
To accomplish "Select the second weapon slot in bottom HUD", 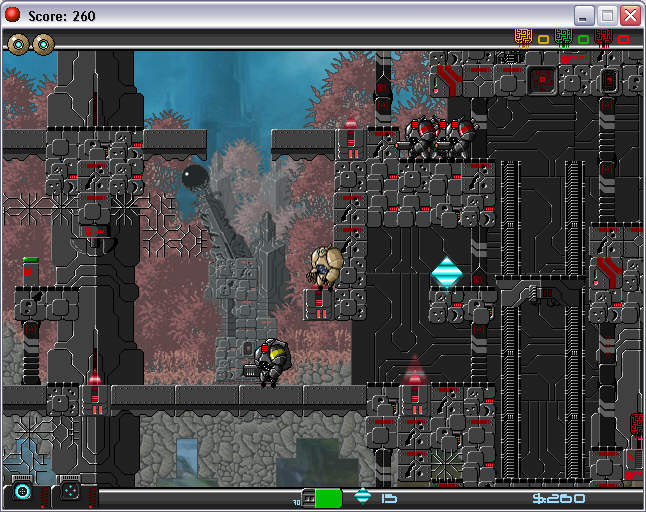I will tap(70, 492).
